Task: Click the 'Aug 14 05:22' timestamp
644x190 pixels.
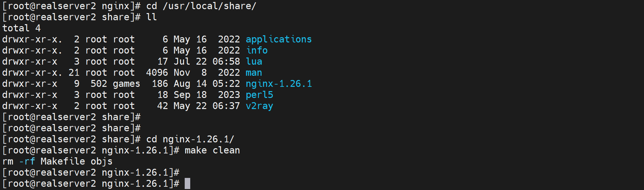Action: [207, 84]
